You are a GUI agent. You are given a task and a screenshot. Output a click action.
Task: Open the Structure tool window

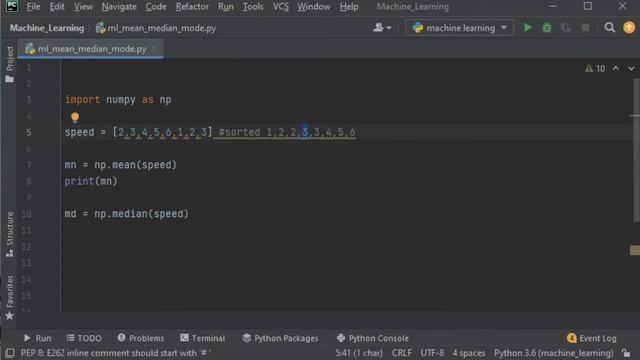pyautogui.click(x=9, y=234)
